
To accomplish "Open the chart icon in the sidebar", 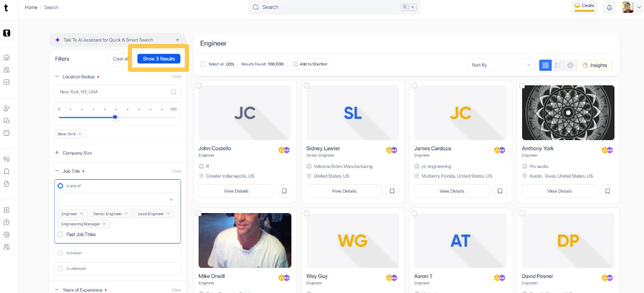I will tap(6, 82).
